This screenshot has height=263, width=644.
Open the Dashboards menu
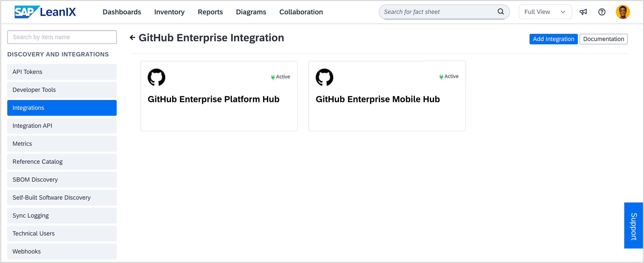point(122,12)
